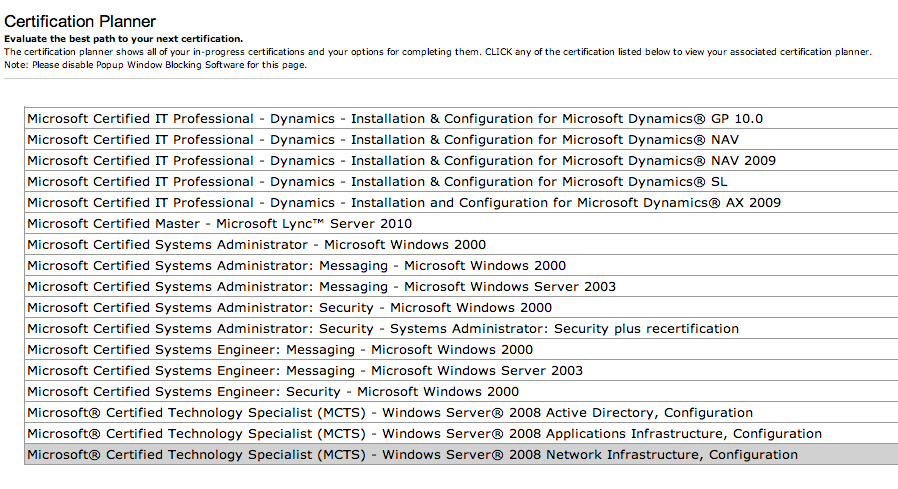Click the Certification Planner page heading
Viewport: 898px width, 489px height.
pyautogui.click(x=80, y=21)
